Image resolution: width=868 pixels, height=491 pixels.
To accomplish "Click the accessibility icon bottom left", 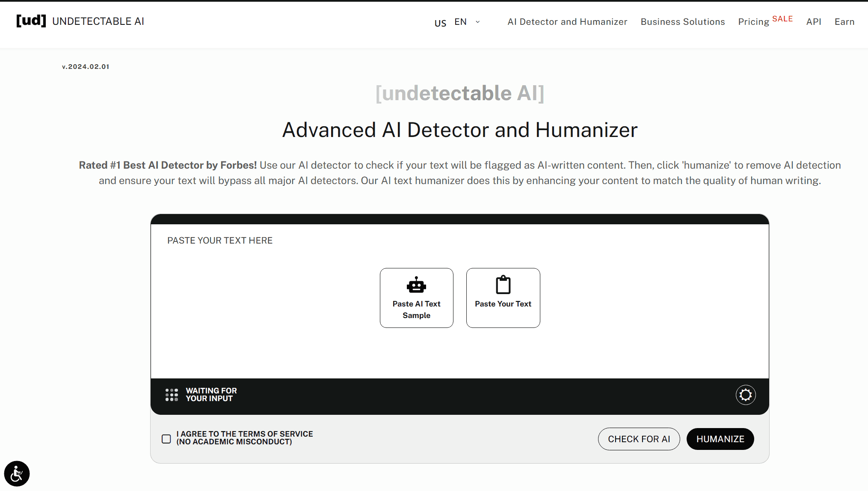I will pyautogui.click(x=16, y=473).
